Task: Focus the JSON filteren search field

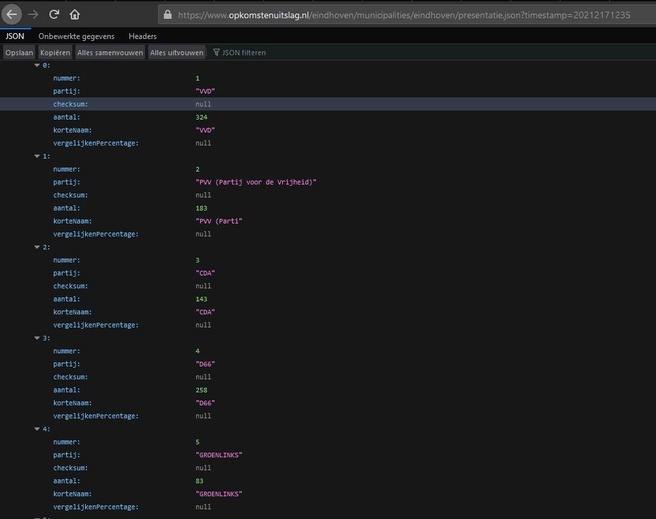Action: [260, 52]
